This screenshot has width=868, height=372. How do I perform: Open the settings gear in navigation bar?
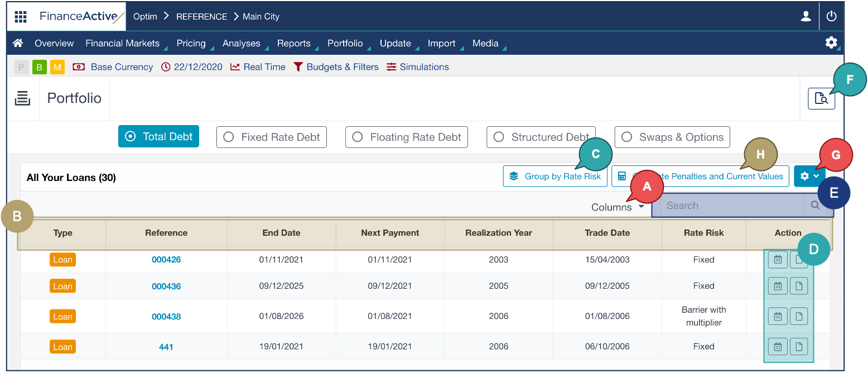click(x=831, y=43)
